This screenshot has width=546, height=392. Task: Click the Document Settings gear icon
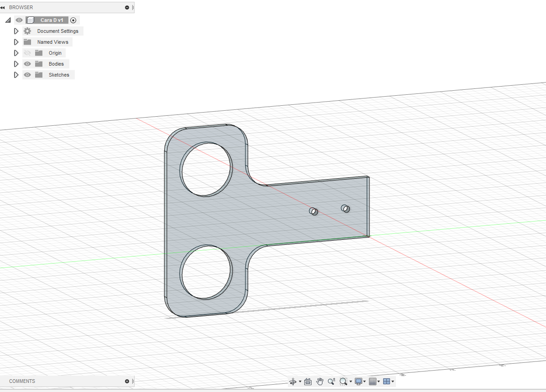27,31
